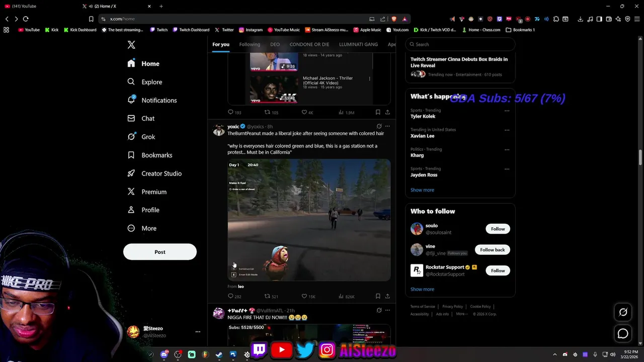
Task: Open Premium in the X sidebar
Action: [x=147, y=192]
